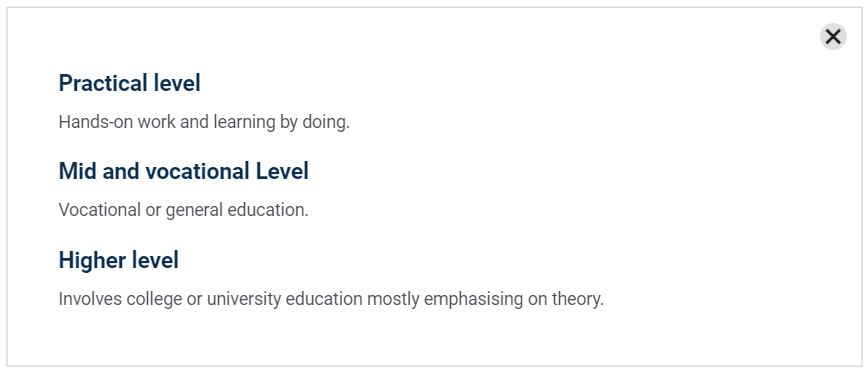Click the Practical level heading
Viewport: 867px width, 371px height.
pos(129,83)
